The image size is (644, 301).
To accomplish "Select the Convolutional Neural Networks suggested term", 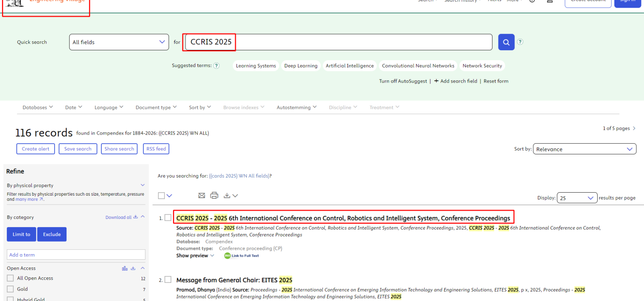I will pos(418,66).
